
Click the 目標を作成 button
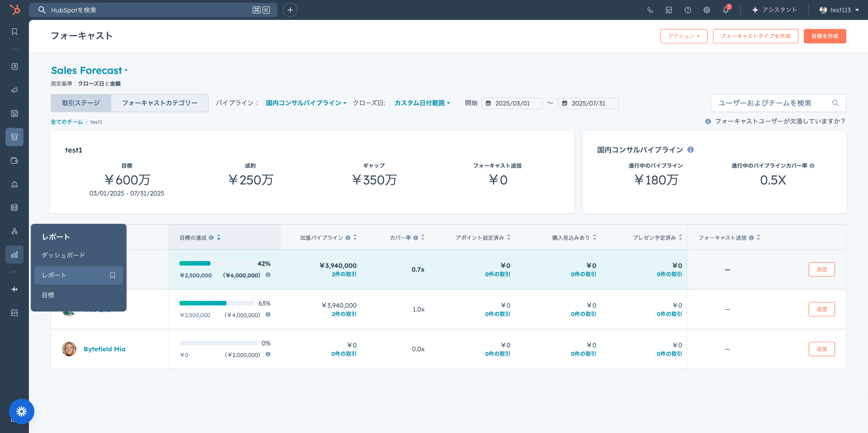825,36
